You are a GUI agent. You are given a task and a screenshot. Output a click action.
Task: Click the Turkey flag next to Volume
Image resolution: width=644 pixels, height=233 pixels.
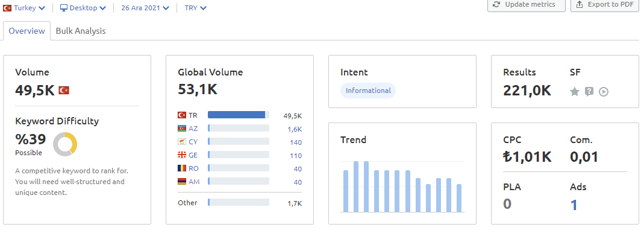64,90
